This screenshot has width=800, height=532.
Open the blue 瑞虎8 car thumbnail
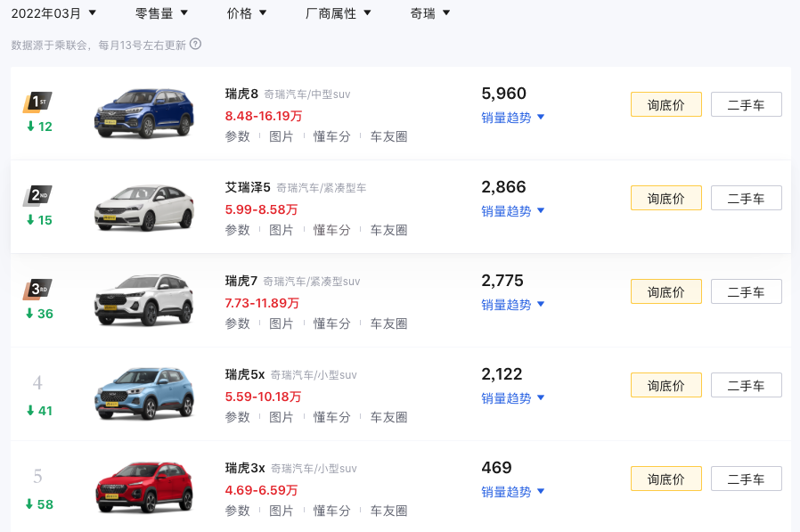(144, 113)
